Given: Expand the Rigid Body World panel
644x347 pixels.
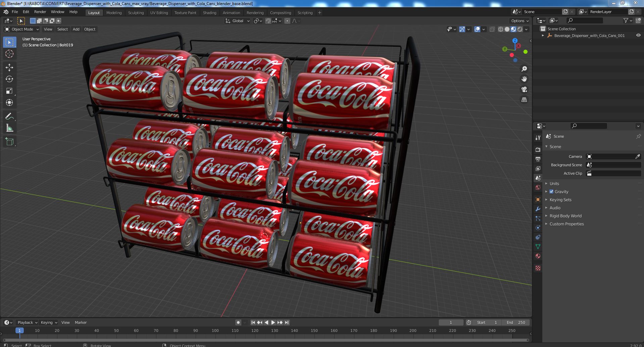Looking at the screenshot, I should point(565,216).
